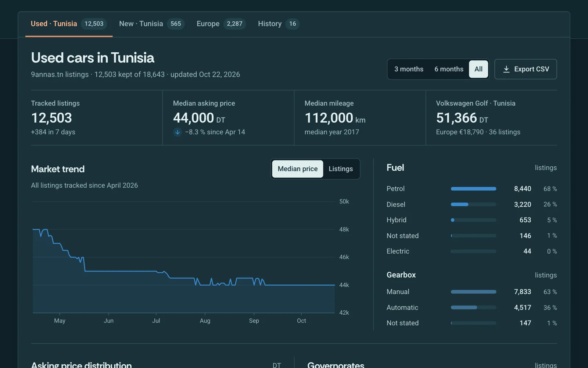
Task: Click the 112,000 km median mileage value
Action: [335, 118]
